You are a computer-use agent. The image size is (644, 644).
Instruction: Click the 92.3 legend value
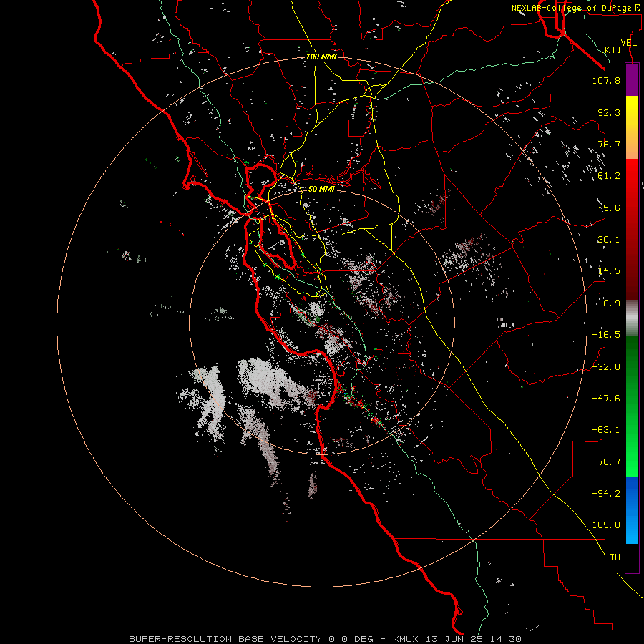click(609, 112)
